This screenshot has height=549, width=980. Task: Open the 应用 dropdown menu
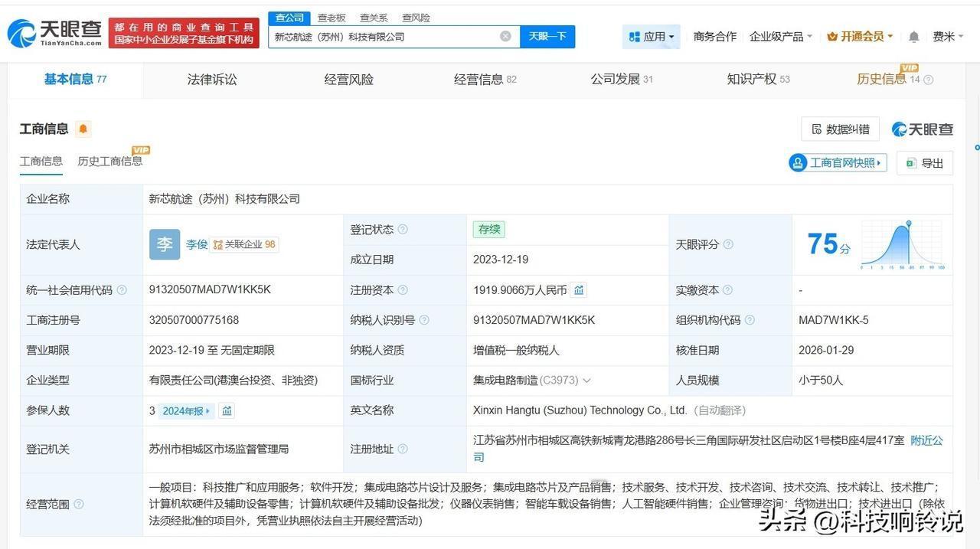click(651, 36)
